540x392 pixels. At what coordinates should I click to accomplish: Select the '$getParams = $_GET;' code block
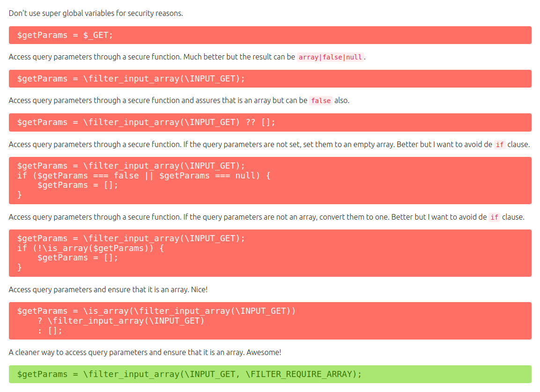pos(270,35)
